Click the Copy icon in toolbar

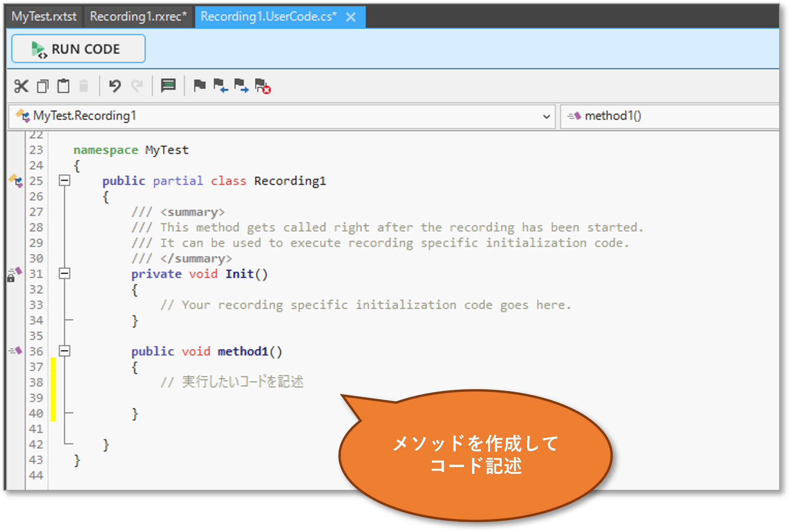point(43,86)
